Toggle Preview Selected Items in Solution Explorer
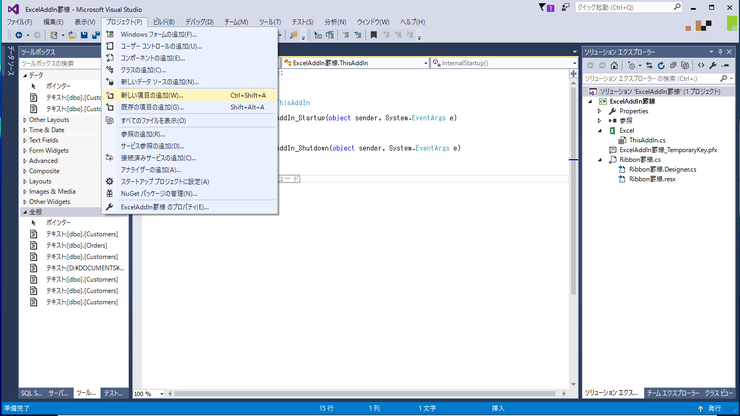This screenshot has width=740, height=416. tap(726, 66)
